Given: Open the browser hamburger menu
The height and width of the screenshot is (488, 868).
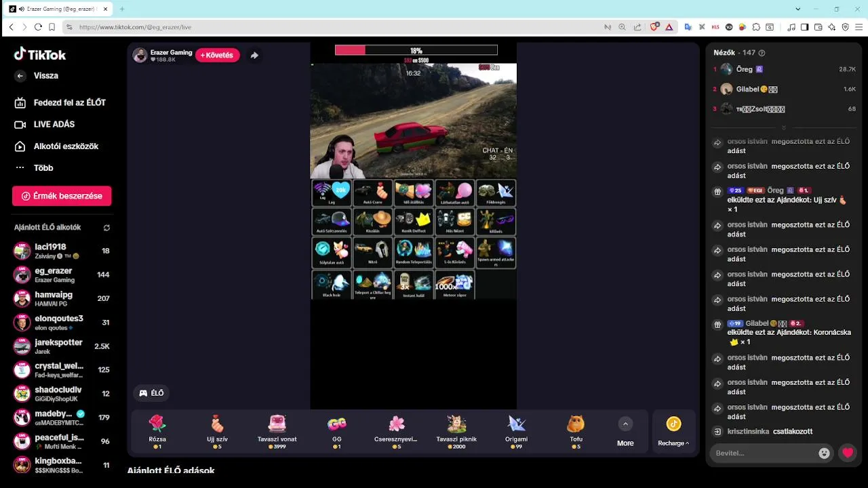Looking at the screenshot, I should pos(859,27).
